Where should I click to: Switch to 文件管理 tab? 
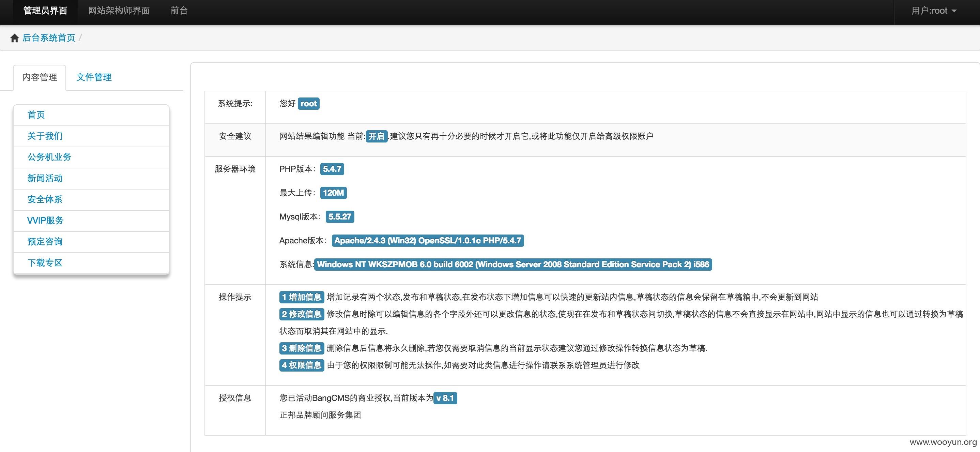[94, 77]
